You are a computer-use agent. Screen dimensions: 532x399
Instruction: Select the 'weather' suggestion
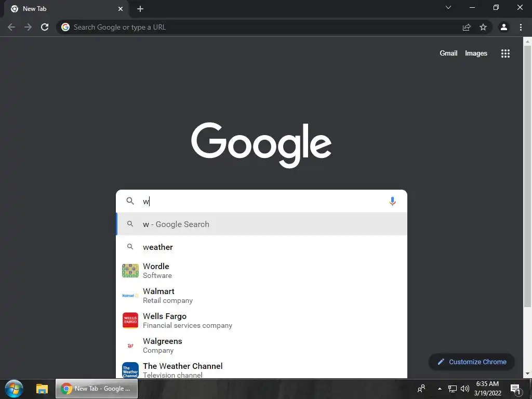pos(261,247)
